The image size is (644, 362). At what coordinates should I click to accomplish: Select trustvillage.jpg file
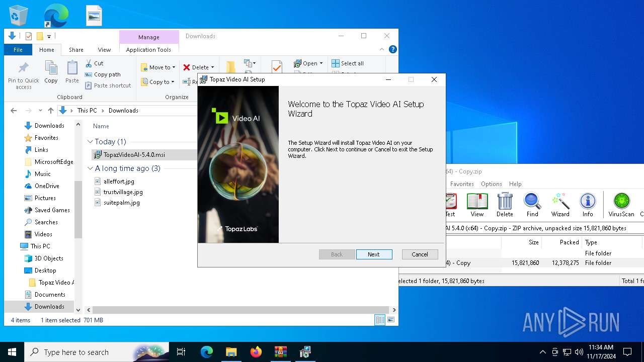[x=123, y=192]
